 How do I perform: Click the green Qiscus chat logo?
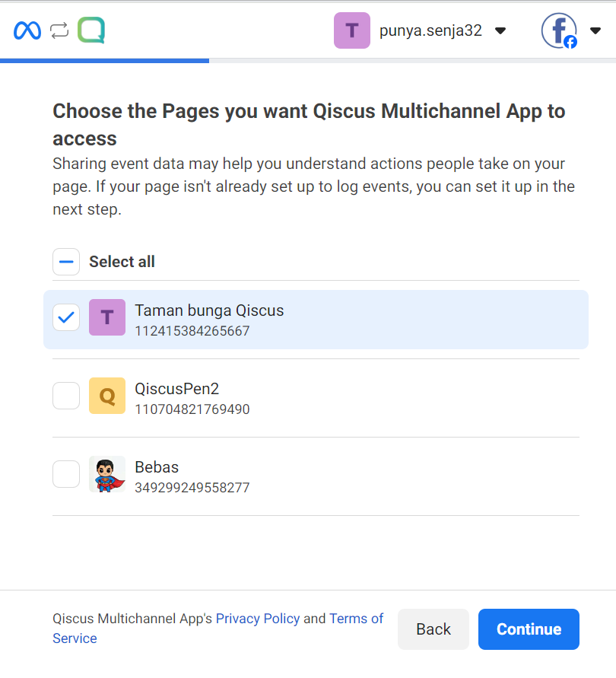[91, 30]
